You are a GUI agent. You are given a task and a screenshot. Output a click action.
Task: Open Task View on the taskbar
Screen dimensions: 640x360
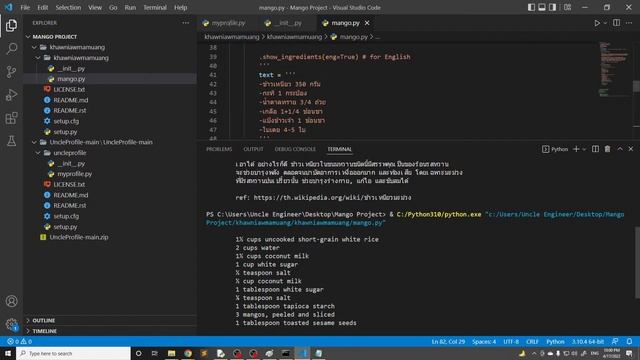tap(155, 353)
